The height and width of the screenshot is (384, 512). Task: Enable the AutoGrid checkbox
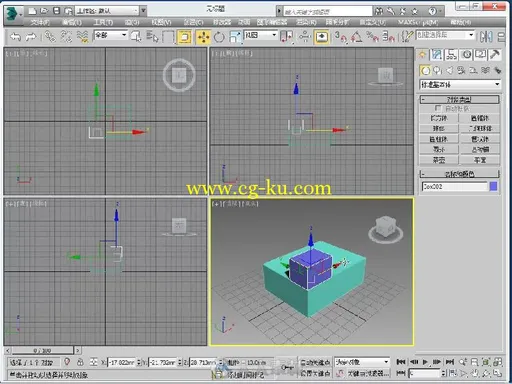coord(438,108)
